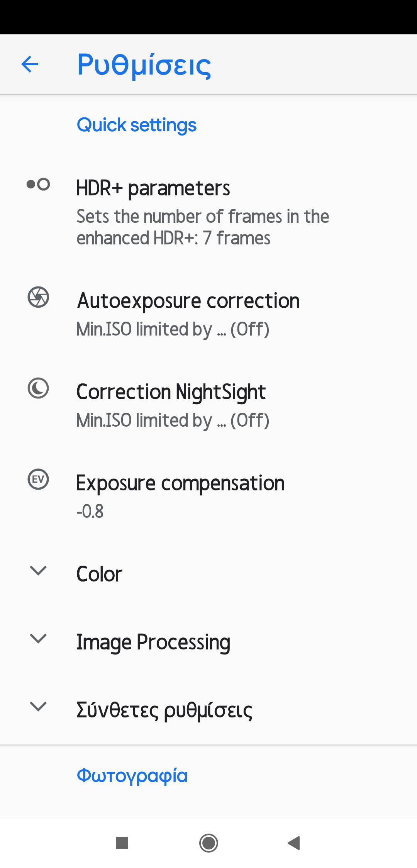Select the Image Processing label
Screen dimensions: 417x868
tap(153, 643)
